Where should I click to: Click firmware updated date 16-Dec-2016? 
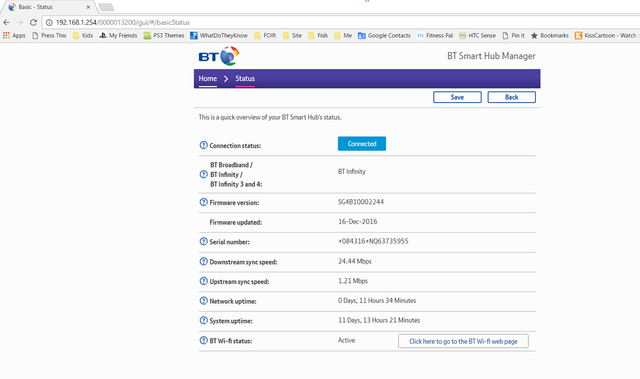[358, 222]
